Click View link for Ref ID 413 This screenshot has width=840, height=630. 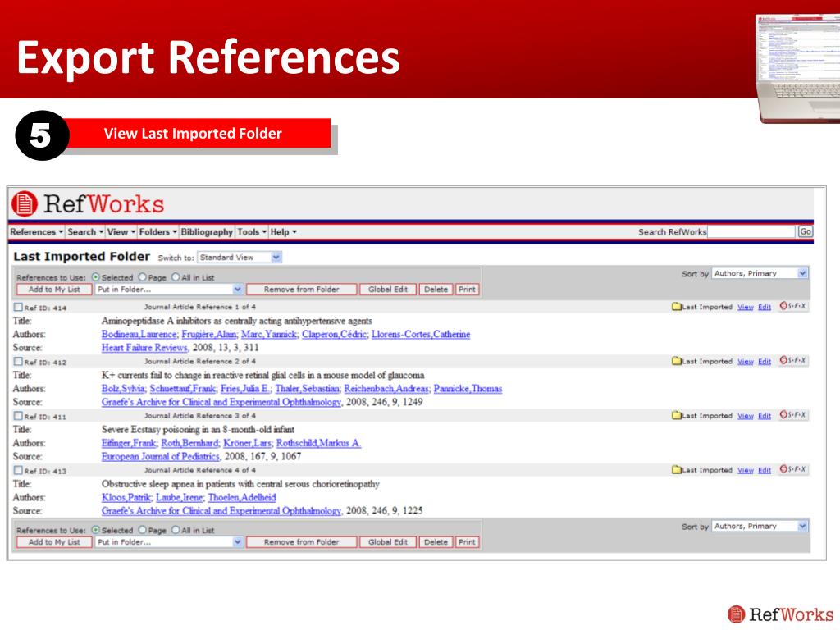tap(745, 470)
